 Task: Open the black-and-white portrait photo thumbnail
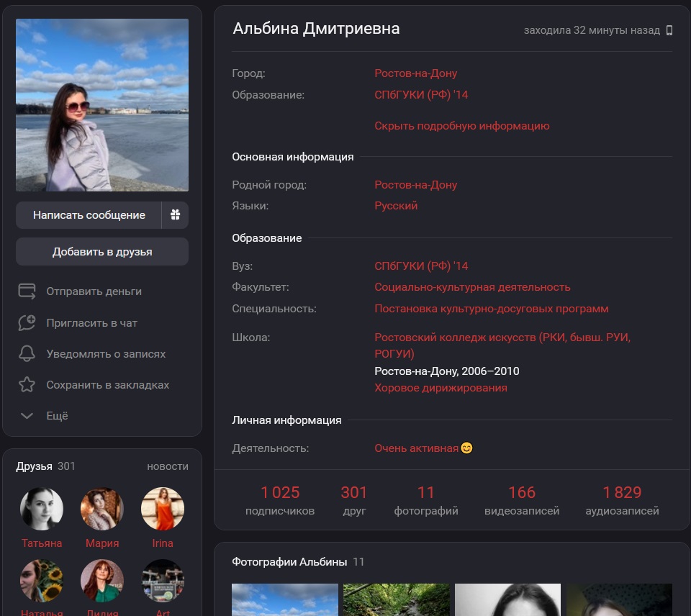pos(507,599)
